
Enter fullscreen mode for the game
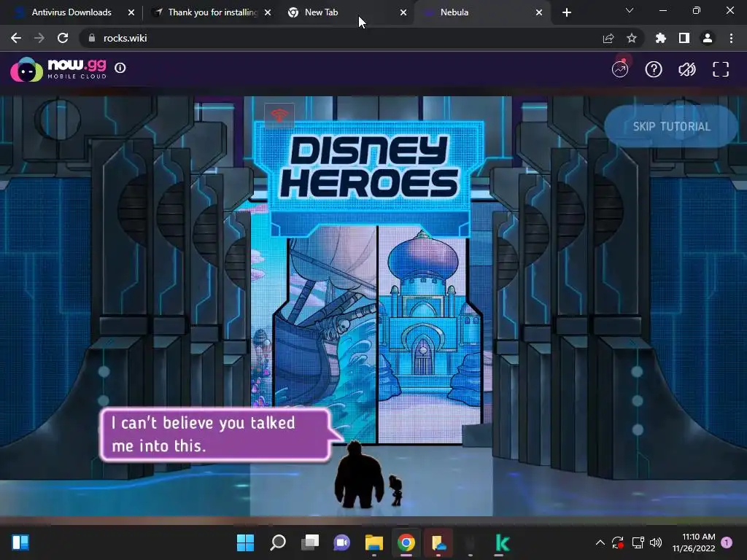coord(721,69)
